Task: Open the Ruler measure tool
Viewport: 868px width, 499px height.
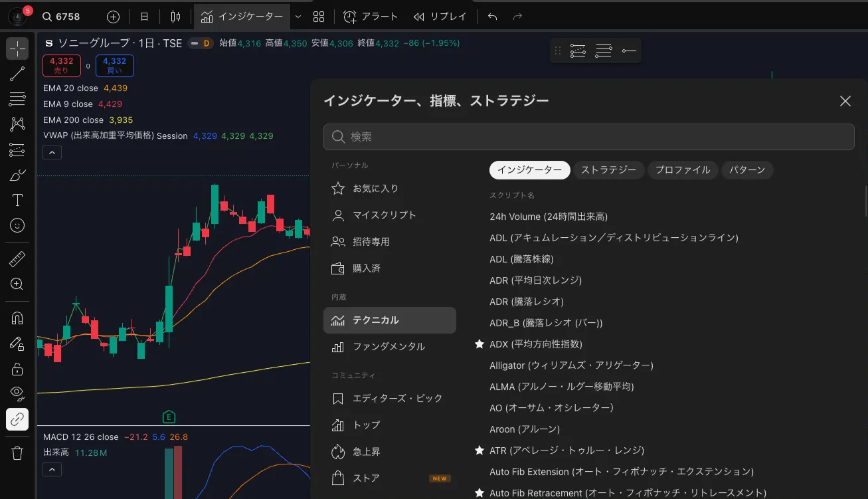Action: tap(17, 259)
